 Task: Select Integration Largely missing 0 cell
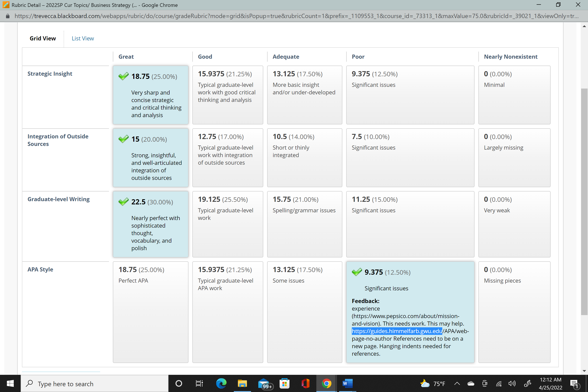(x=514, y=158)
